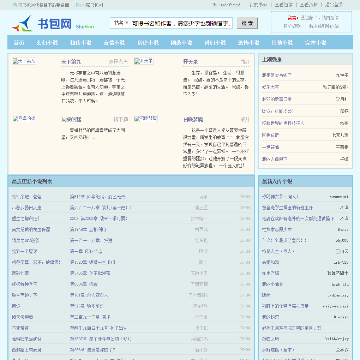Image resolution: width=360 pixels, height=360 pixels.
Task: Open the first featured book cover thumbnail
Action: [24, 61]
